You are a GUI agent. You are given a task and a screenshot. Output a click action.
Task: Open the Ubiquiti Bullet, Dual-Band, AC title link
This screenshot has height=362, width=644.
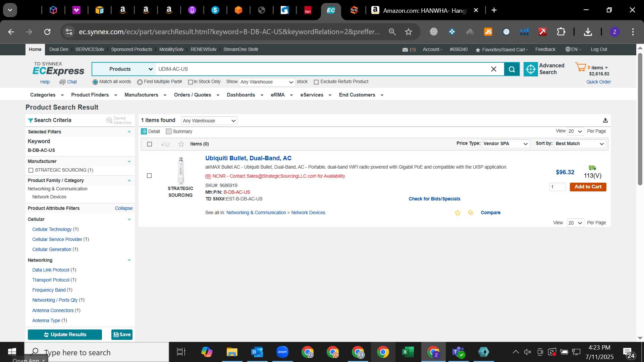pyautogui.click(x=248, y=158)
